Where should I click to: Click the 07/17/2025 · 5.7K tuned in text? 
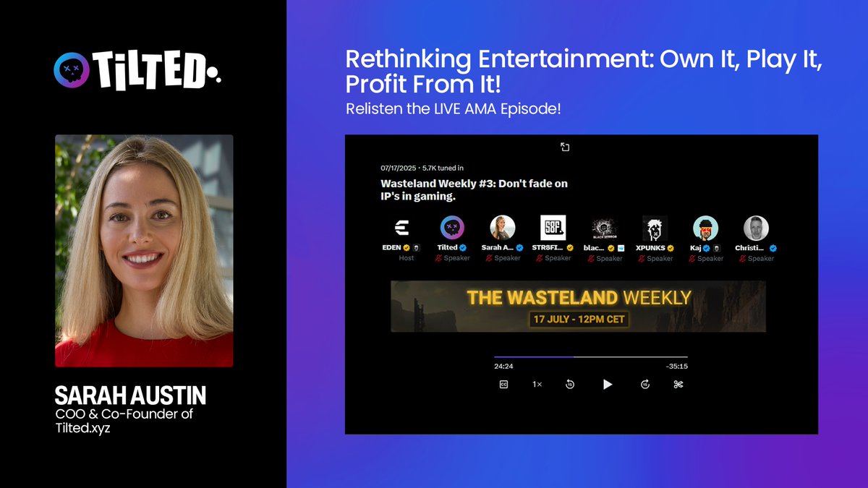click(x=422, y=168)
